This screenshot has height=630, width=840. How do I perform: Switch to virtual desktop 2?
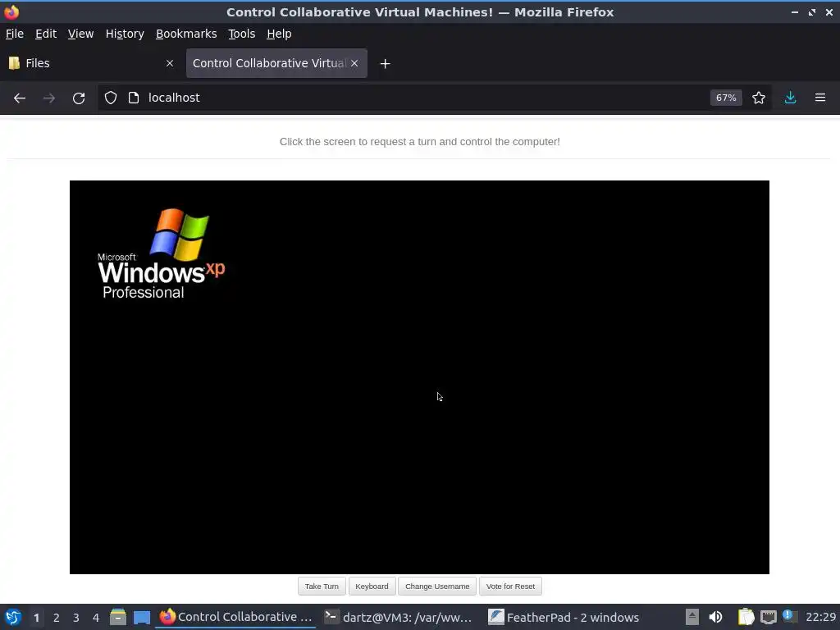(x=57, y=618)
